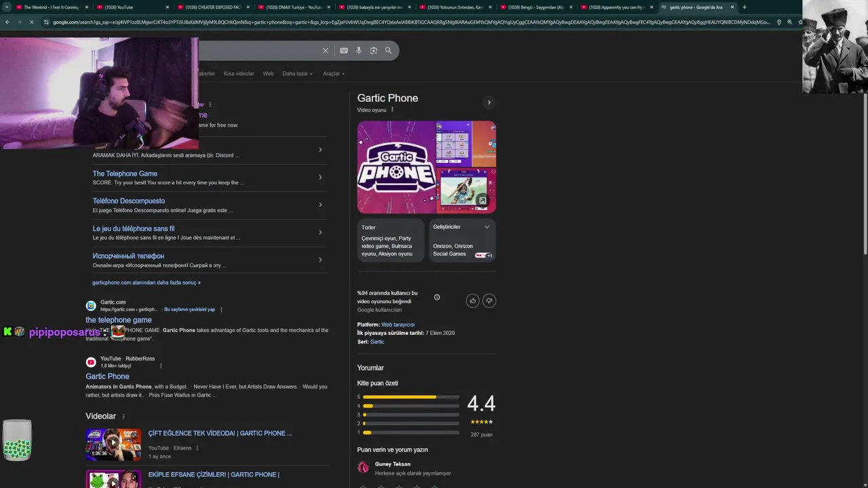Open 'Teléfono Descompuesto' link
868x488 pixels.
pyautogui.click(x=129, y=201)
